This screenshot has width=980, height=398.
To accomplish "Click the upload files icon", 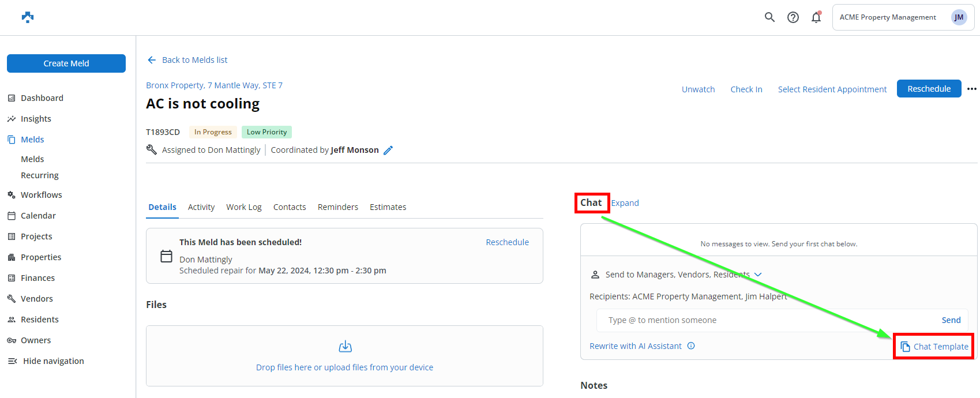I will (x=345, y=347).
